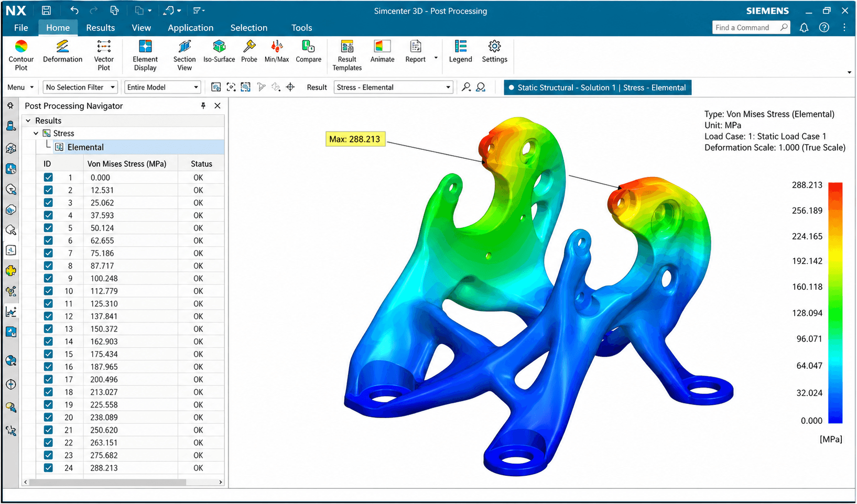Viewport: 857px width, 504px height.
Task: Toggle the Legend display
Action: click(460, 51)
